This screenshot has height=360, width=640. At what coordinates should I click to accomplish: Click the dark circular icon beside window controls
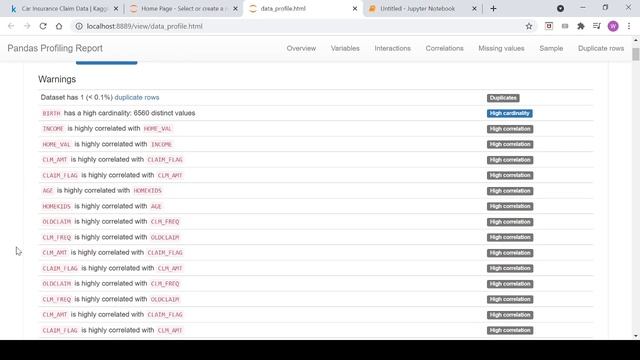[x=560, y=8]
